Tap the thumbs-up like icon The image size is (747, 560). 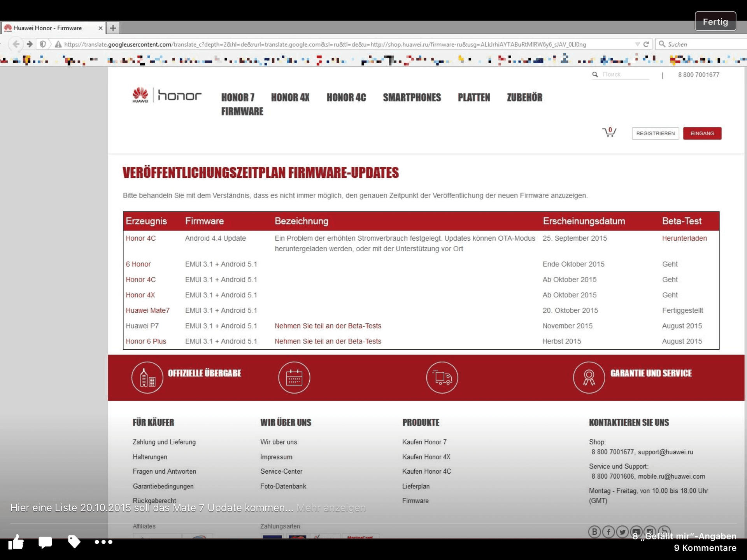[x=16, y=541]
